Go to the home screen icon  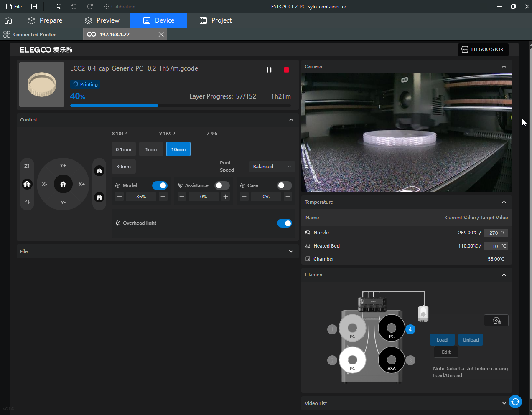click(8, 20)
